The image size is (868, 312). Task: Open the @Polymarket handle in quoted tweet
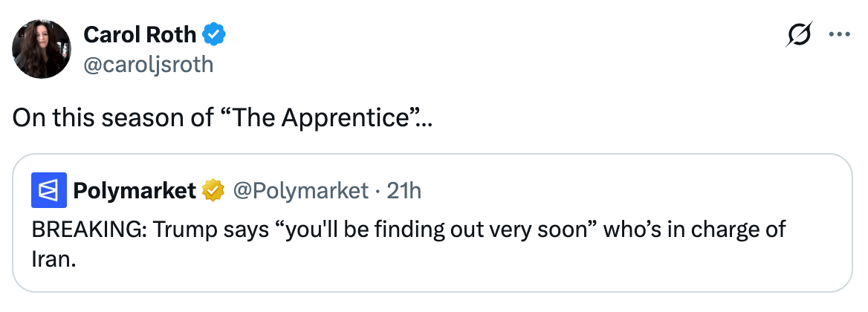click(x=301, y=192)
